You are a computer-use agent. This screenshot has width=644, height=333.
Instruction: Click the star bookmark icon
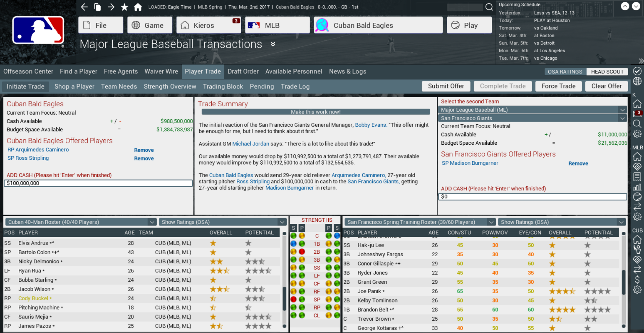coord(124,7)
